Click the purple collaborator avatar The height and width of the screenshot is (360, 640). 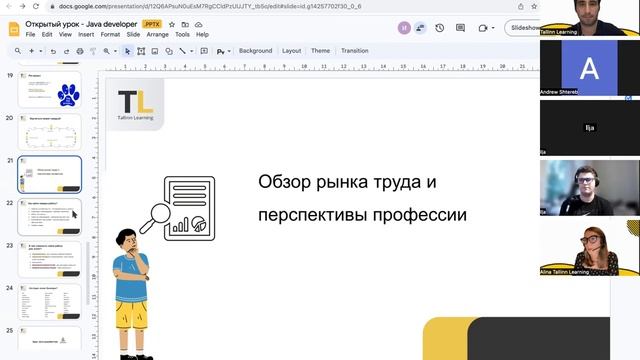click(x=404, y=28)
